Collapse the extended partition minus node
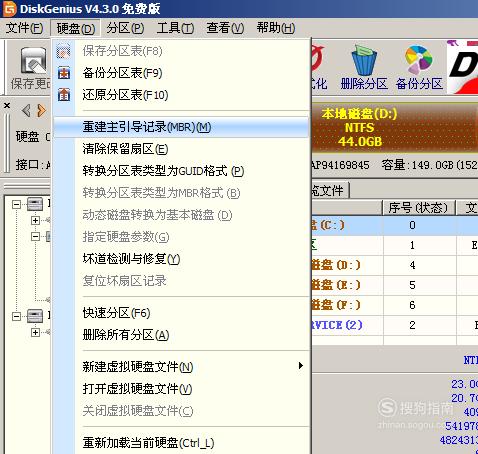Viewport: 478px width, 454px height. click(35, 236)
